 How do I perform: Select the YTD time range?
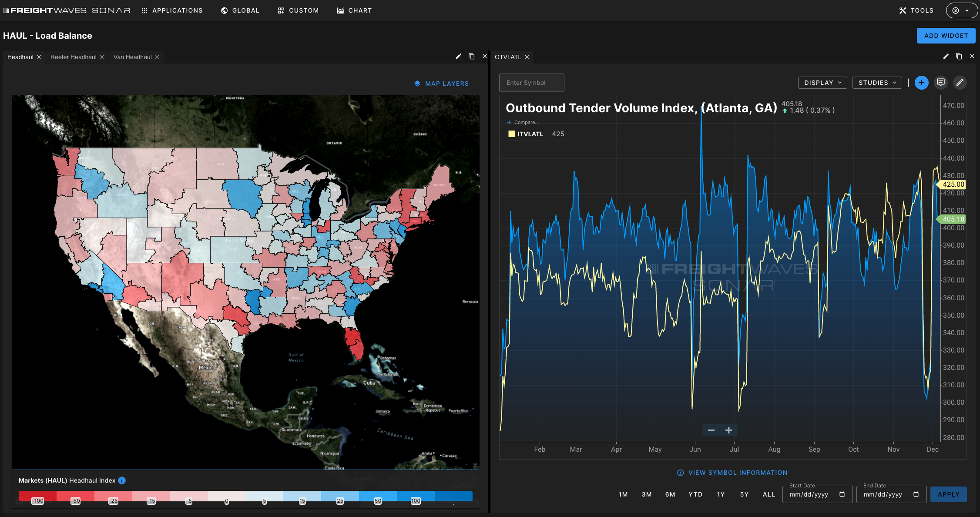pos(695,494)
